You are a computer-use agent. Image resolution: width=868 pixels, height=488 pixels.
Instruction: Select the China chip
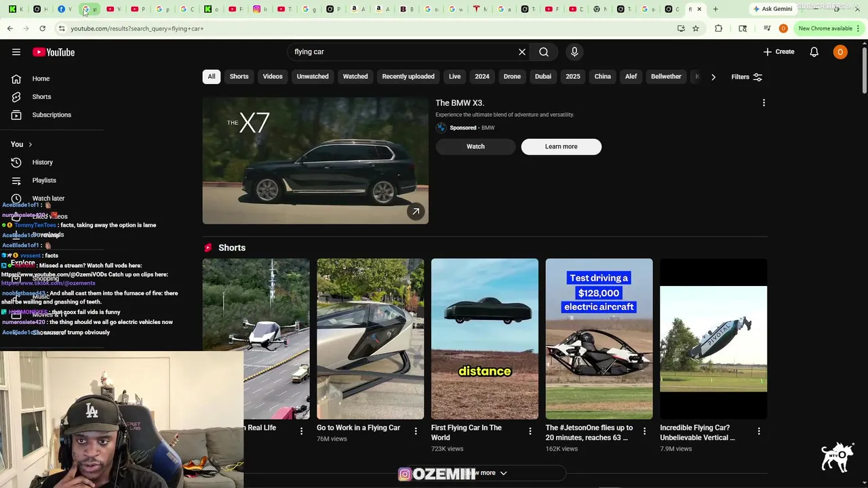point(603,77)
